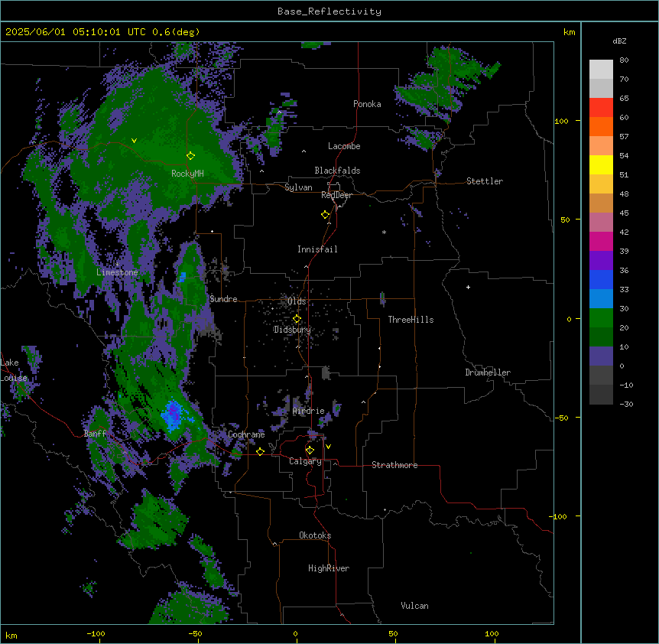Click the yellow diamond marker below Cochrane
Screen dimensions: 659x644
pyautogui.click(x=260, y=451)
